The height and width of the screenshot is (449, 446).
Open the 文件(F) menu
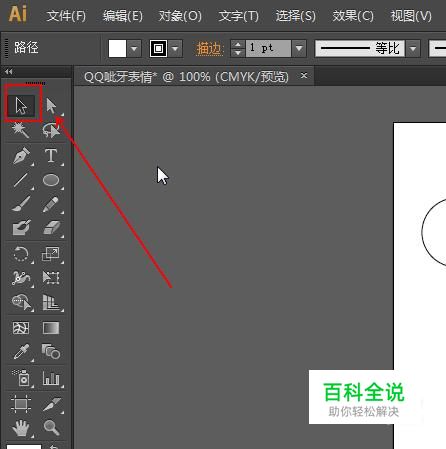[x=66, y=16]
